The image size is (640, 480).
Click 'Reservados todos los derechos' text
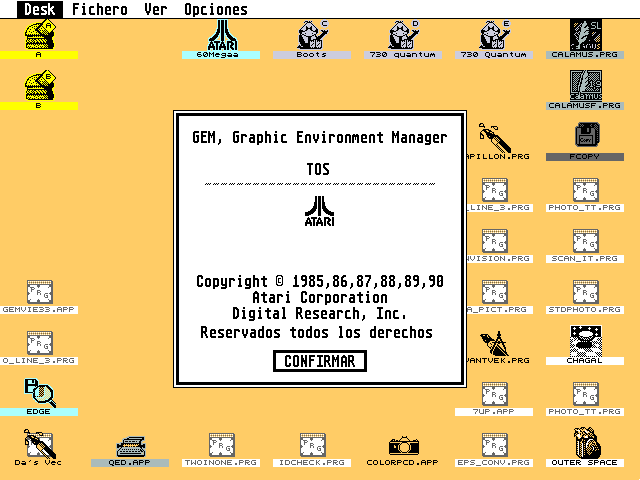pos(316,332)
